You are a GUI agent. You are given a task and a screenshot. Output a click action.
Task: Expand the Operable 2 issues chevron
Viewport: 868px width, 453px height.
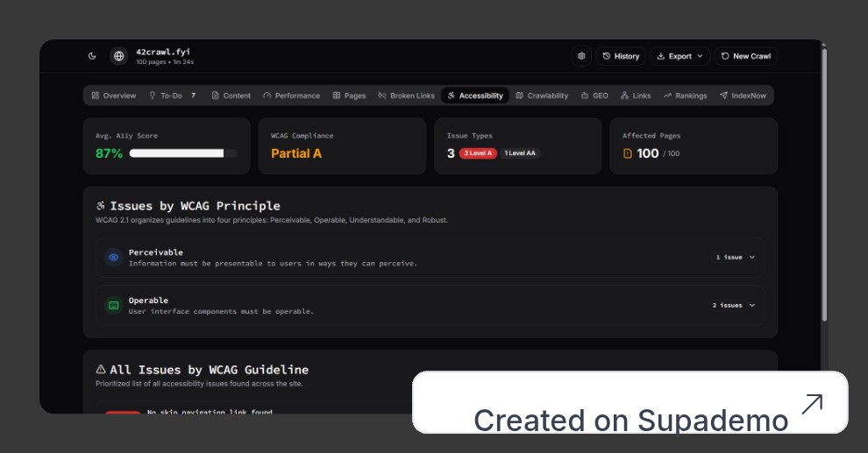click(x=751, y=306)
